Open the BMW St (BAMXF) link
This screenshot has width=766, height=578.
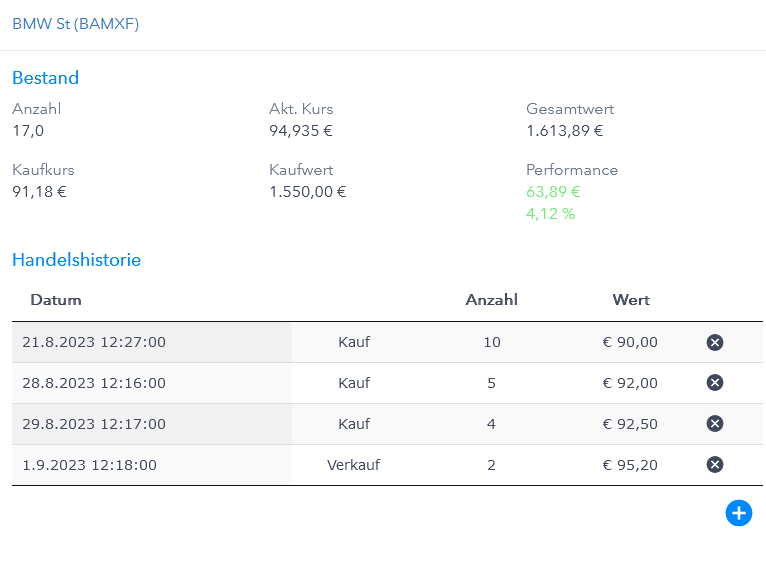(x=76, y=23)
